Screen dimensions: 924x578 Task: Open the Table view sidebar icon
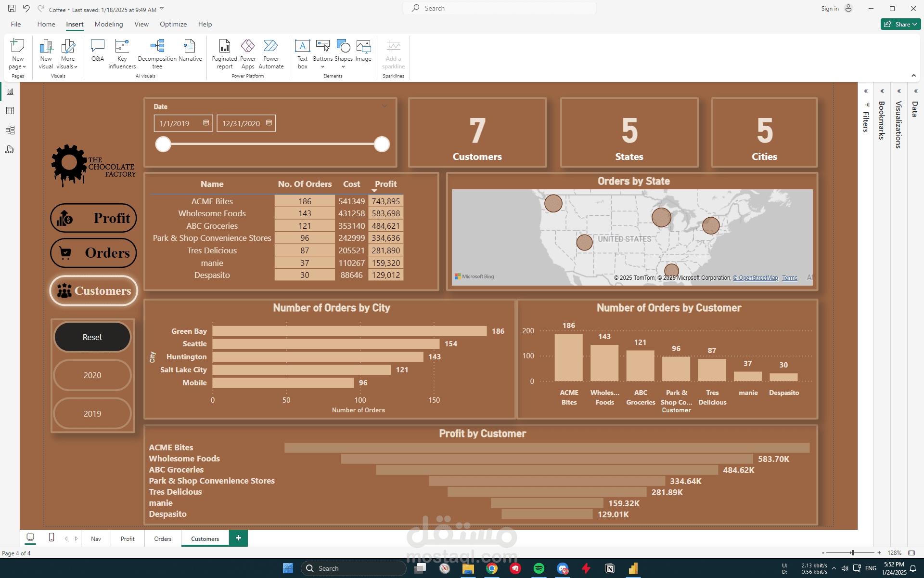coord(10,111)
